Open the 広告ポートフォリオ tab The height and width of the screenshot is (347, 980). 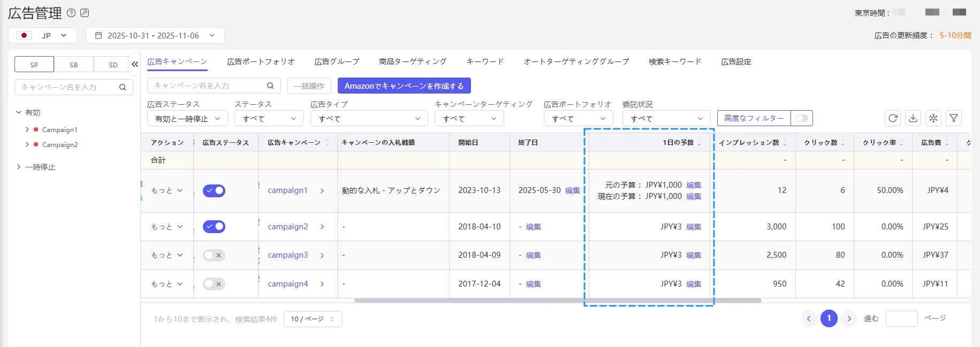[261, 61]
